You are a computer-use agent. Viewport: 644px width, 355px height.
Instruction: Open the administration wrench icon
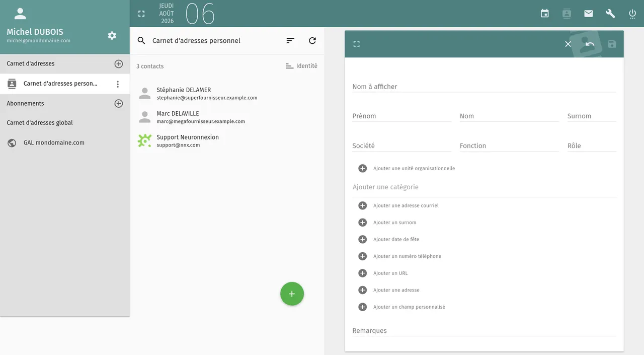610,14
